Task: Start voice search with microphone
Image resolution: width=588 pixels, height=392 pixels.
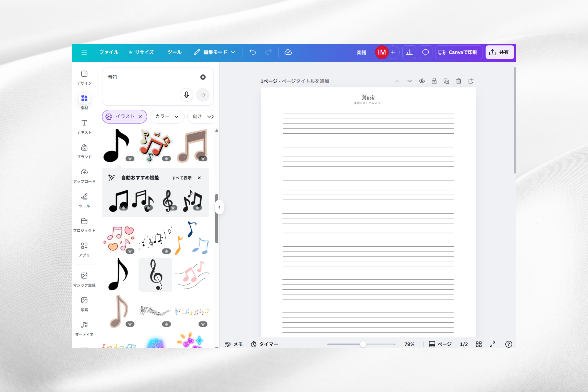Action: click(187, 95)
